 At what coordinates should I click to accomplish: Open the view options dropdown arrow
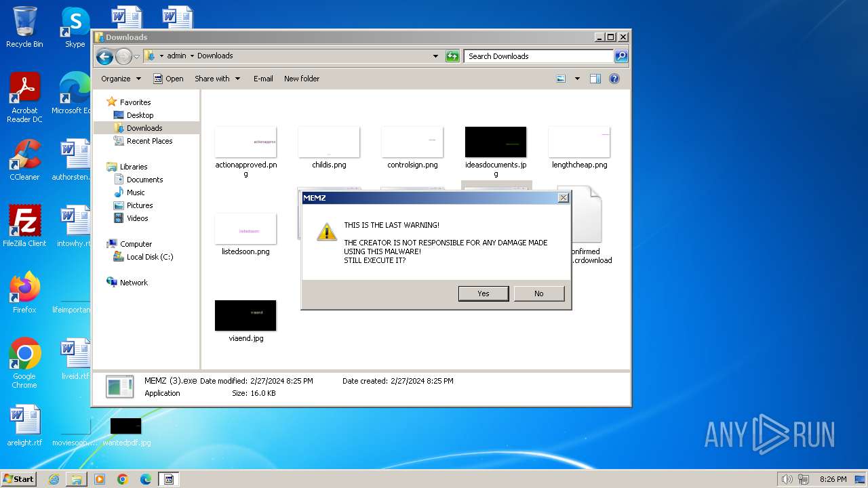click(577, 79)
